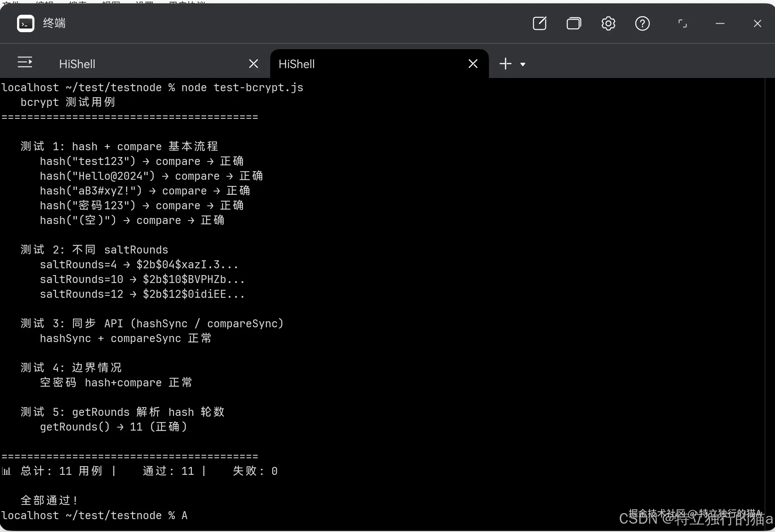This screenshot has height=532, width=775.
Task: Minimize the terminal window
Action: [720, 23]
